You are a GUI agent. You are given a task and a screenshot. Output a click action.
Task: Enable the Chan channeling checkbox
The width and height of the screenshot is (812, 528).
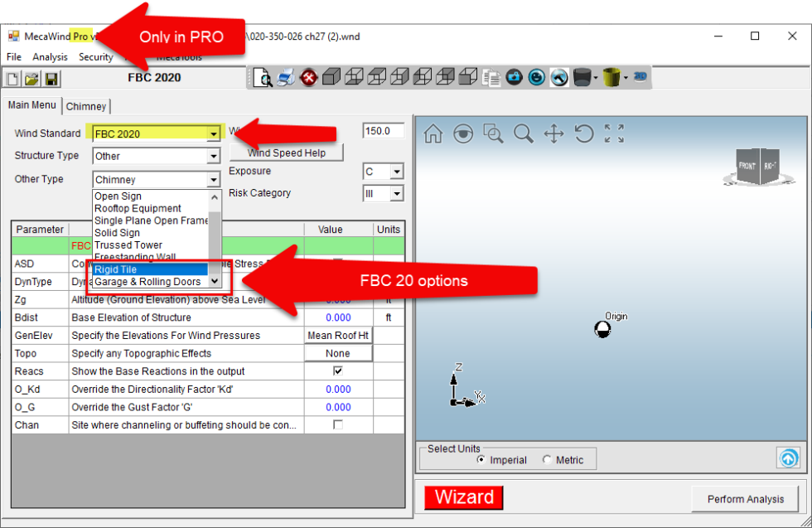click(x=338, y=425)
